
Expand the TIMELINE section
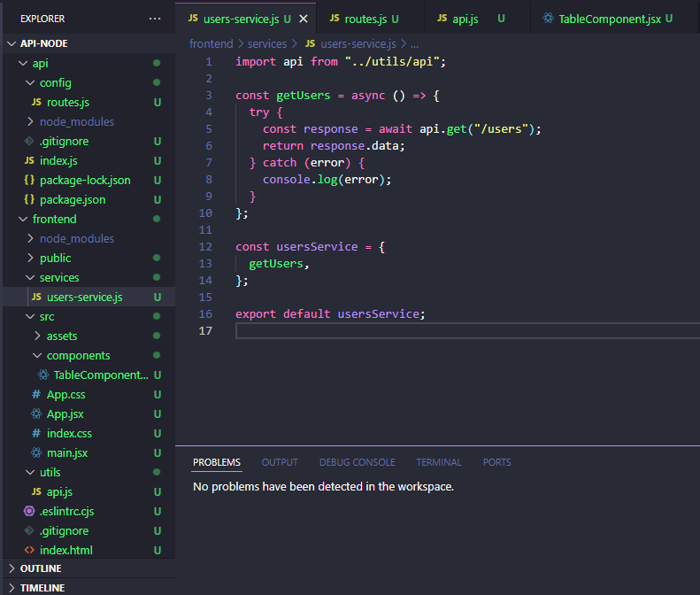point(42,587)
